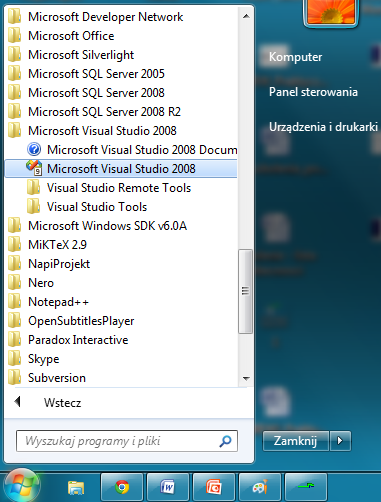Viewport: 381px width, 502px height.
Task: Click the Wstecz back arrow icon
Action: point(18,402)
